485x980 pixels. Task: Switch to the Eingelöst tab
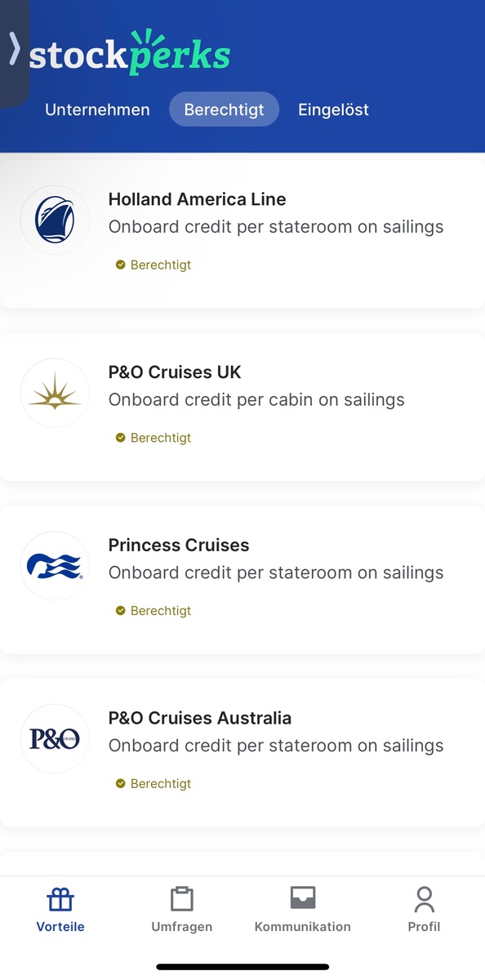(333, 109)
